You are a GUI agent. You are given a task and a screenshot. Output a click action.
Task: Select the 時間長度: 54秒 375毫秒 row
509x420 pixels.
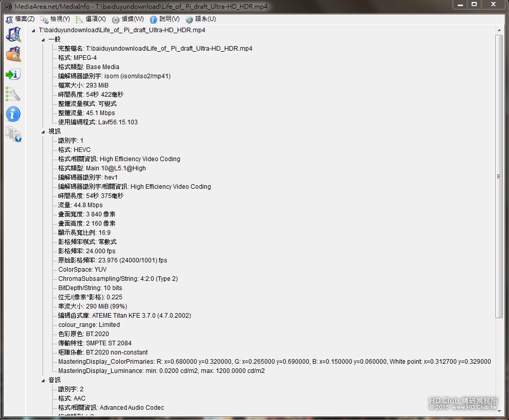click(91, 196)
